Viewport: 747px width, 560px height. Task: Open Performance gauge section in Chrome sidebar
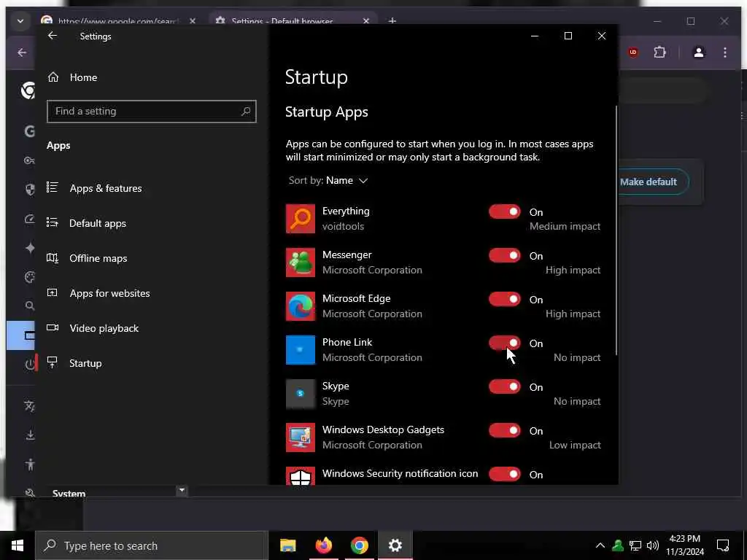[29, 219]
